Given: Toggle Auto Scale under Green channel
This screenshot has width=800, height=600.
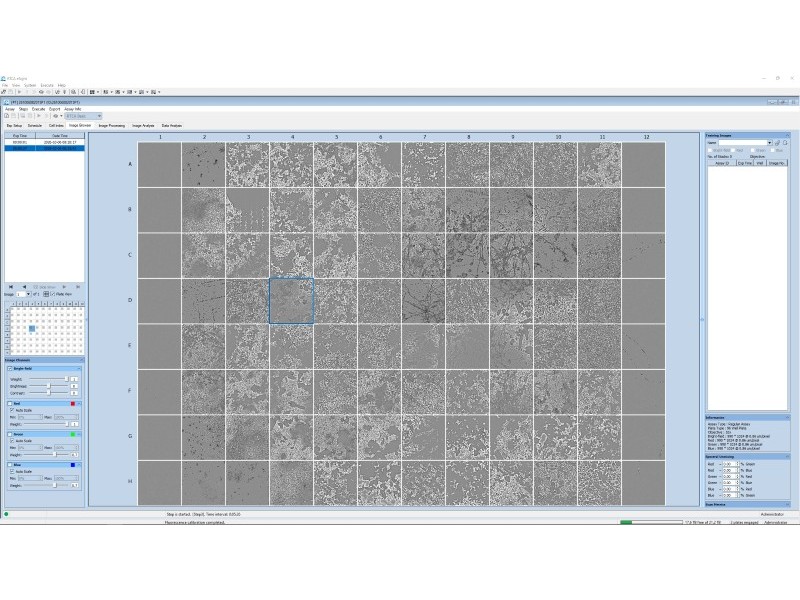Looking at the screenshot, I should [12, 441].
